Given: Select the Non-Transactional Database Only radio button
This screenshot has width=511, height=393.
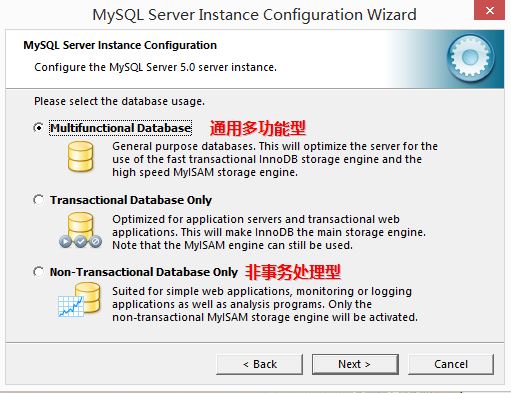Looking at the screenshot, I should tap(38, 272).
